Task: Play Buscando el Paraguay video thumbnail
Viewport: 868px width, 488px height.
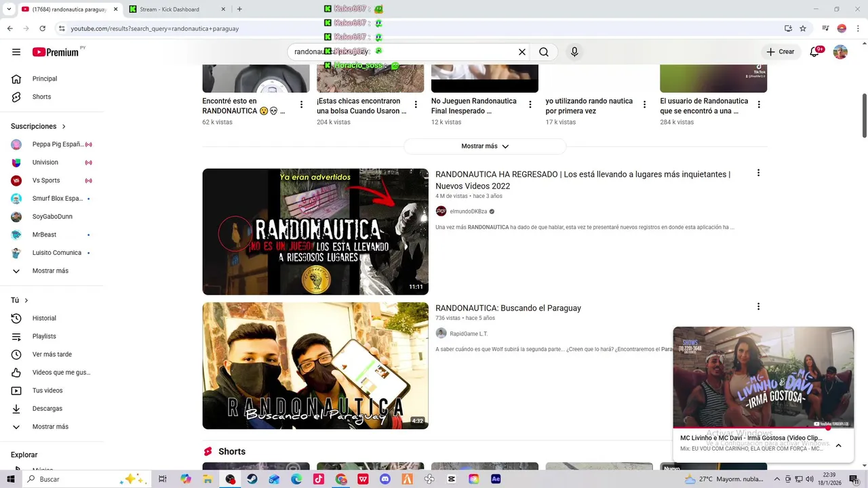Action: coord(315,366)
